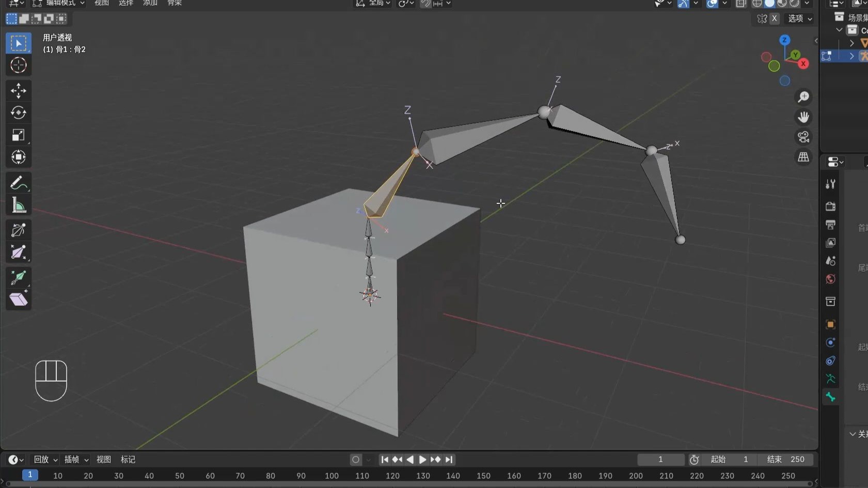Select the 3D Cursor tool
This screenshot has width=868, height=488.
(x=19, y=66)
